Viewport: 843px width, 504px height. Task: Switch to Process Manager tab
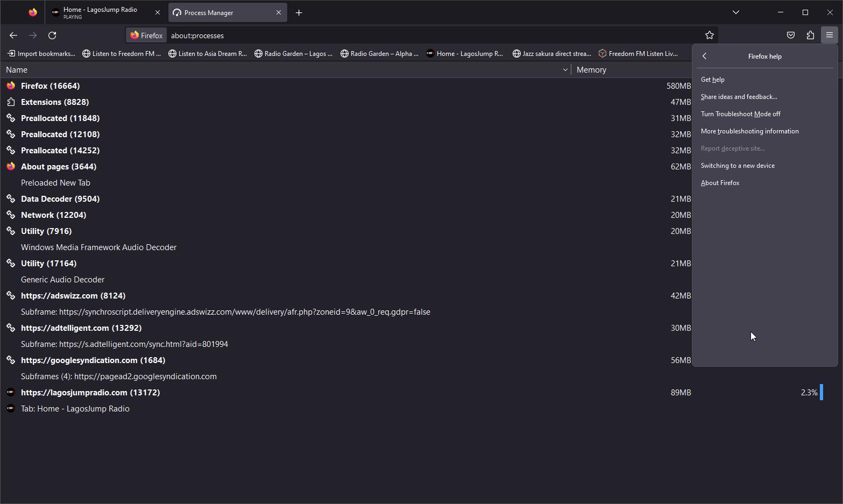tap(228, 12)
